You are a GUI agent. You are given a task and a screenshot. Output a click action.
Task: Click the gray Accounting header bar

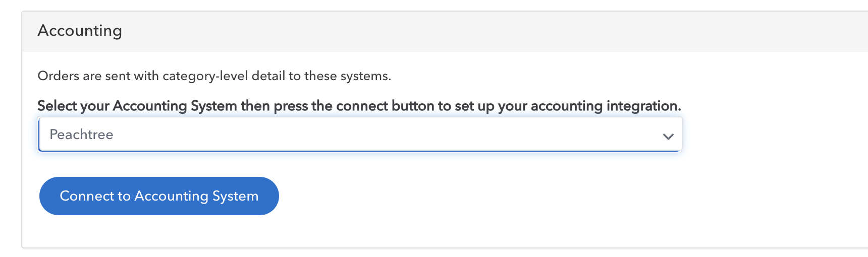pyautogui.click(x=445, y=31)
